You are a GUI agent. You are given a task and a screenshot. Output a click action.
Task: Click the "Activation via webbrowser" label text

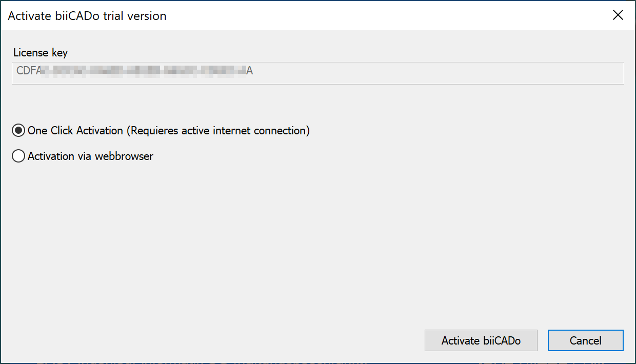[90, 156]
